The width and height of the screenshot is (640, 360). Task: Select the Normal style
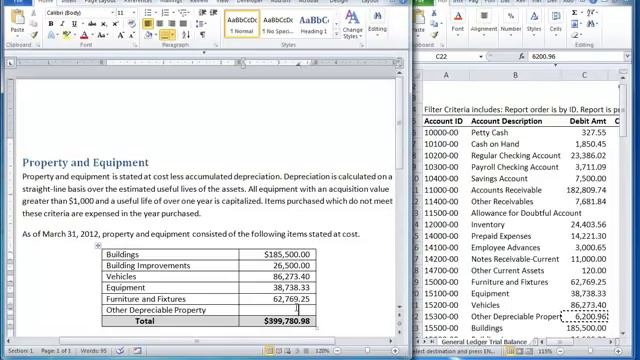coord(242,24)
